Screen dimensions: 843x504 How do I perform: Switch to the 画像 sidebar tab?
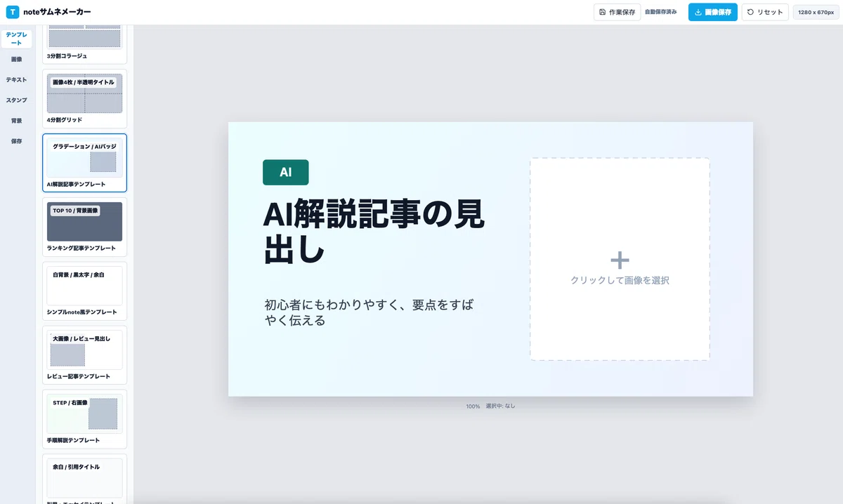[x=18, y=60]
